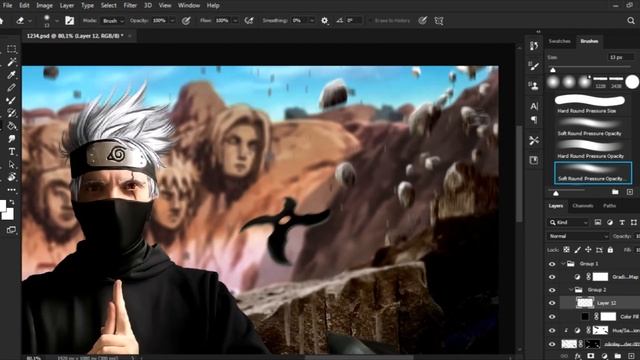Select the Eyedropper tool

point(11,75)
